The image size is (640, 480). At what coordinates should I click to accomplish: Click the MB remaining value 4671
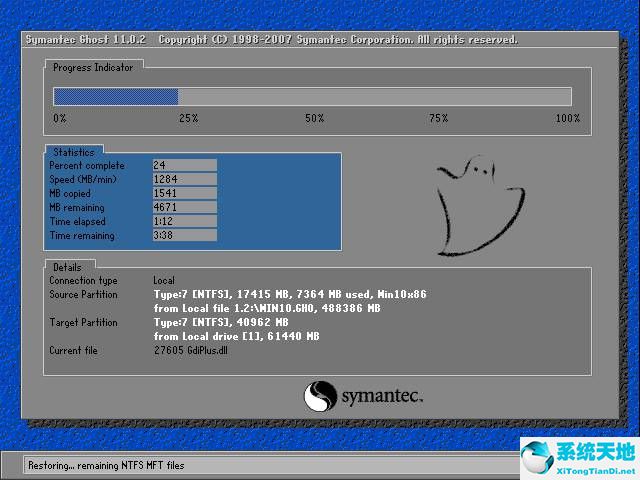184,208
